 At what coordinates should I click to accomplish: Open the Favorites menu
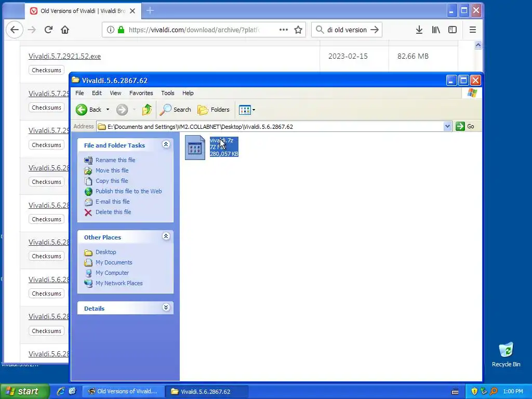pos(141,93)
